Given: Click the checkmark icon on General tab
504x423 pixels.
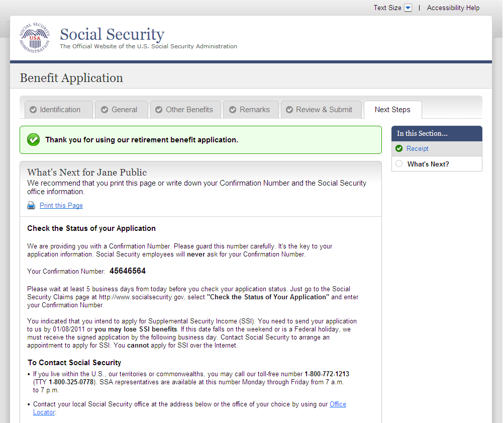Looking at the screenshot, I should [105, 110].
